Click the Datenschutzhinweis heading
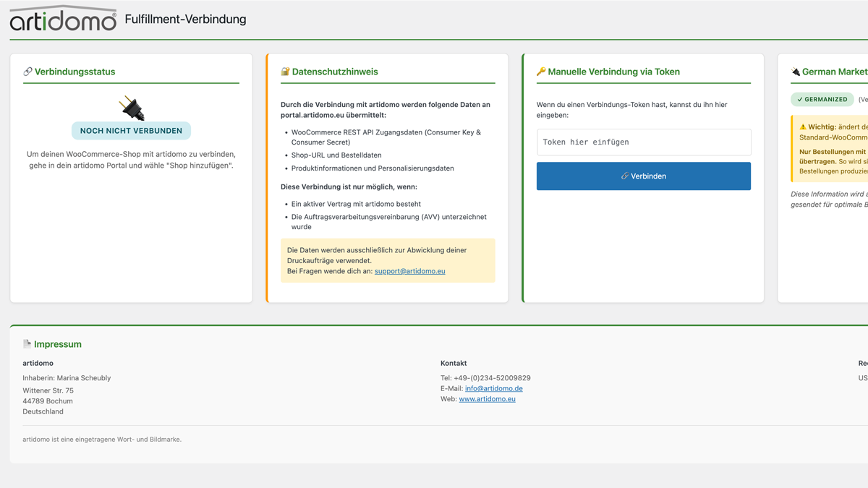The image size is (868, 488). 335,72
